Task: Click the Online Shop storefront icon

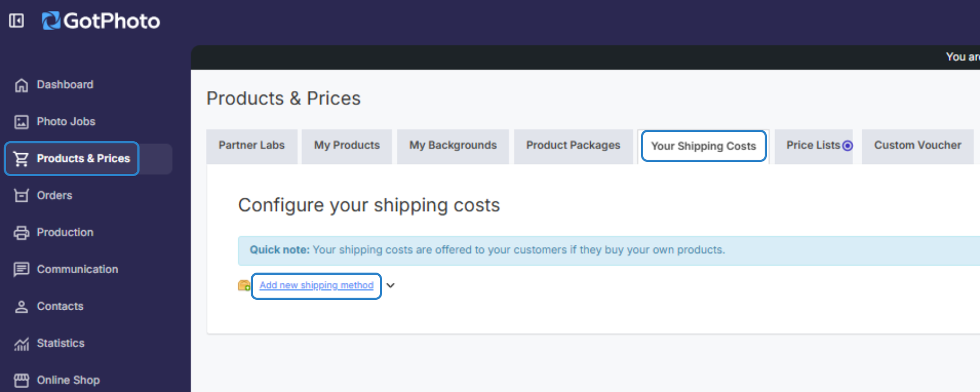Action: coord(21,380)
